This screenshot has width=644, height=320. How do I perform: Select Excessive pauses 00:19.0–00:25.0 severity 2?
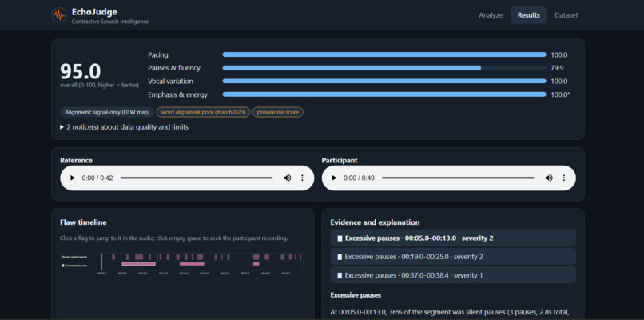[x=453, y=257]
